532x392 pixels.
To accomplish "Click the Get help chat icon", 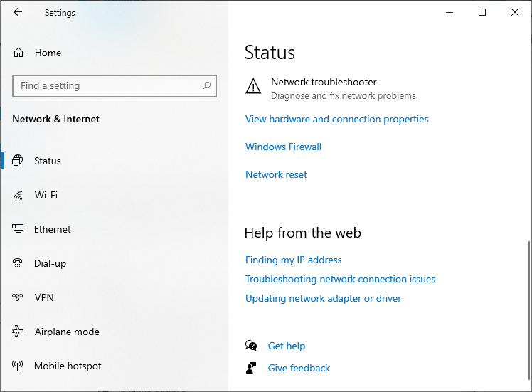I will pos(251,346).
